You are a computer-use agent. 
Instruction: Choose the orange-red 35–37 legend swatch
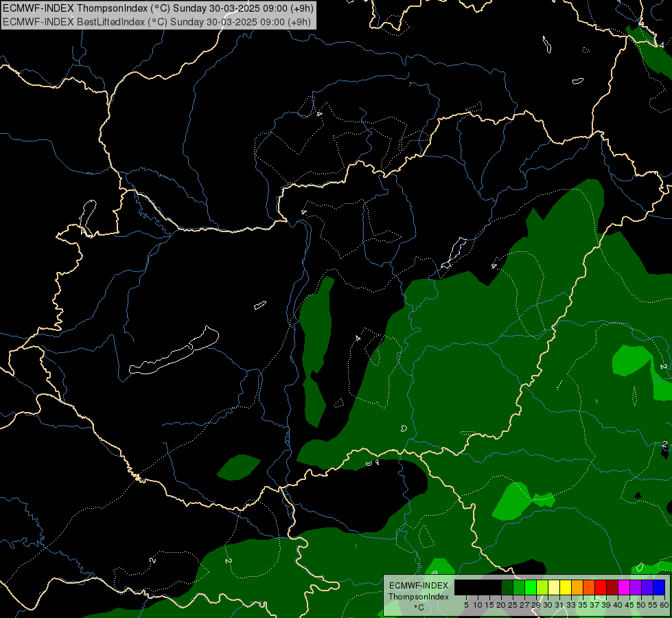click(589, 587)
